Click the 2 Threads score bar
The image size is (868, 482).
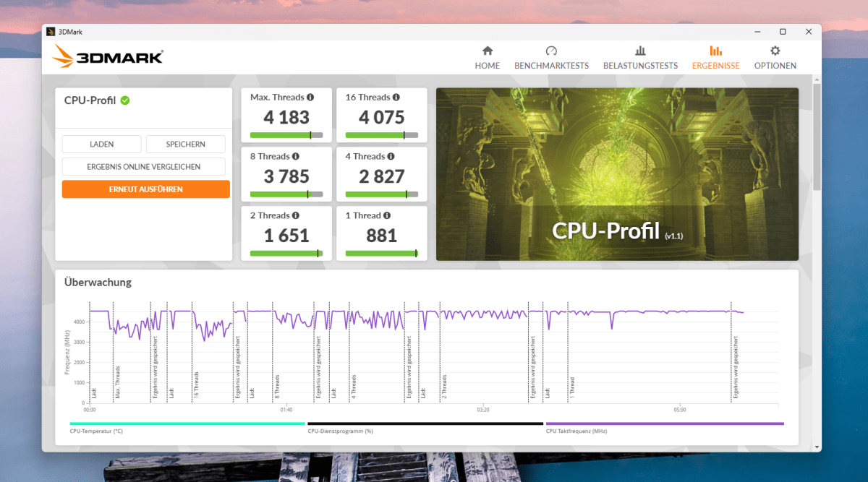[286, 254]
